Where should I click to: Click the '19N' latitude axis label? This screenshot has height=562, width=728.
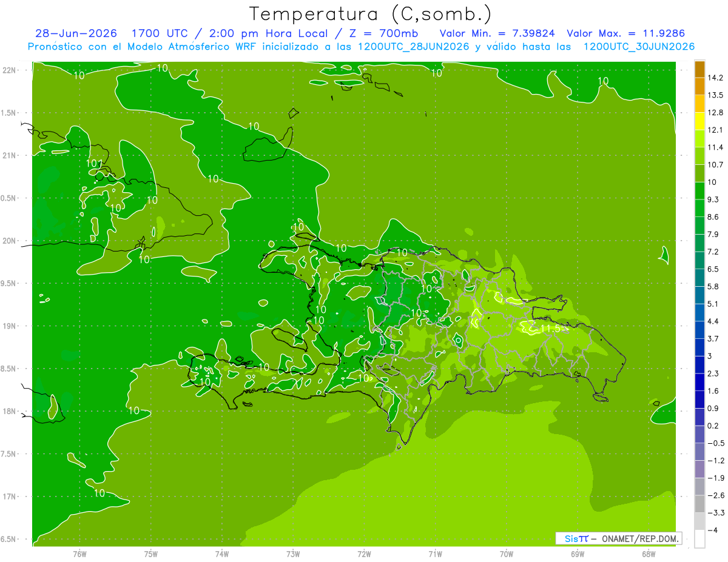(9, 326)
